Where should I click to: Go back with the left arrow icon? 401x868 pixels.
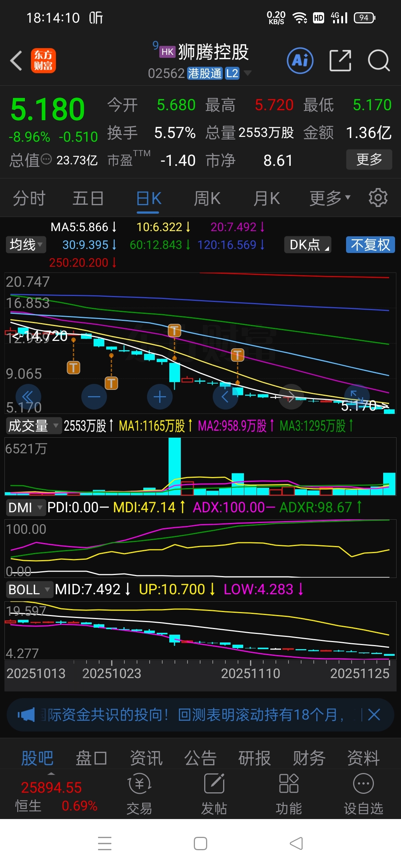(16, 60)
